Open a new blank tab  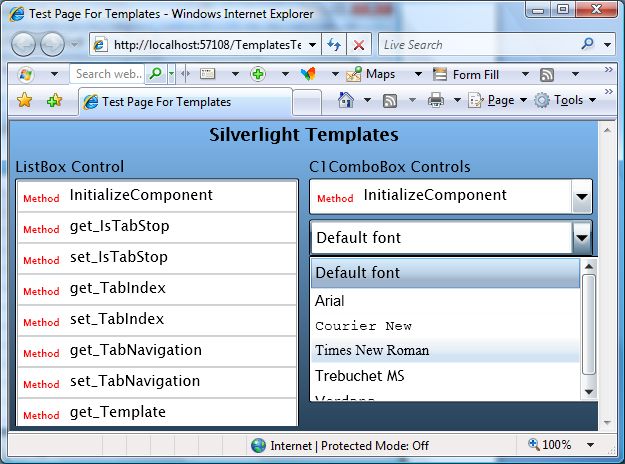pyautogui.click(x=307, y=102)
